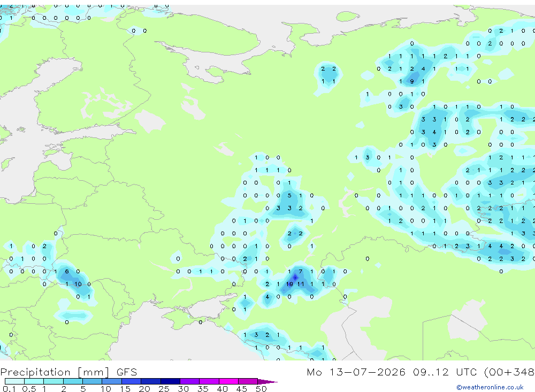Open the weatheronline.co.uk copyright link
Viewport: 535px width, 392px height.
490,387
